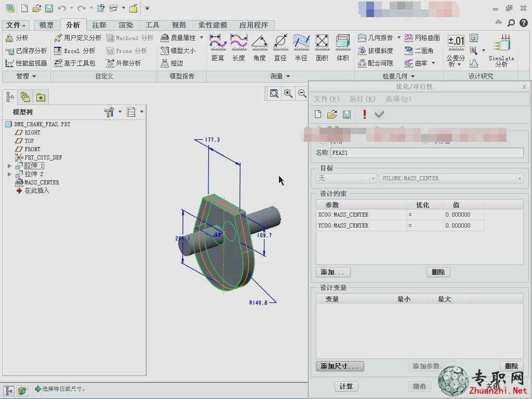This screenshot has height=399, width=532.
Task: Select the Diameter measure tool
Action: click(x=280, y=48)
